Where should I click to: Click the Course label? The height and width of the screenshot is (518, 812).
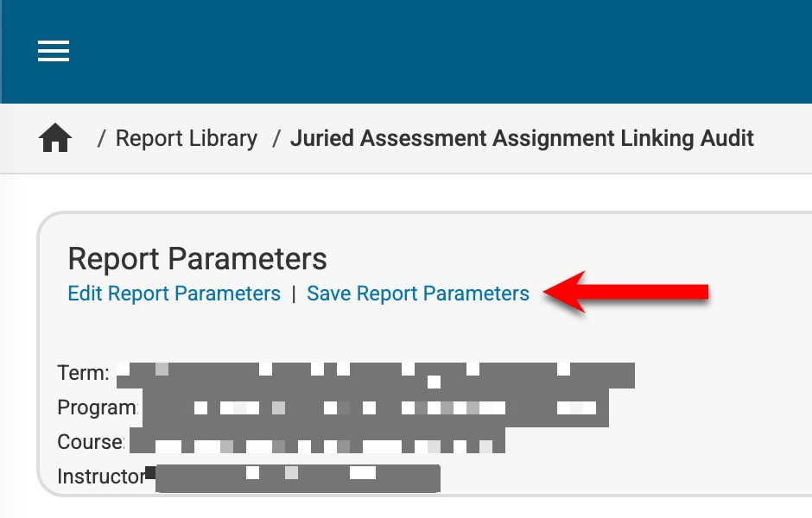click(x=90, y=442)
